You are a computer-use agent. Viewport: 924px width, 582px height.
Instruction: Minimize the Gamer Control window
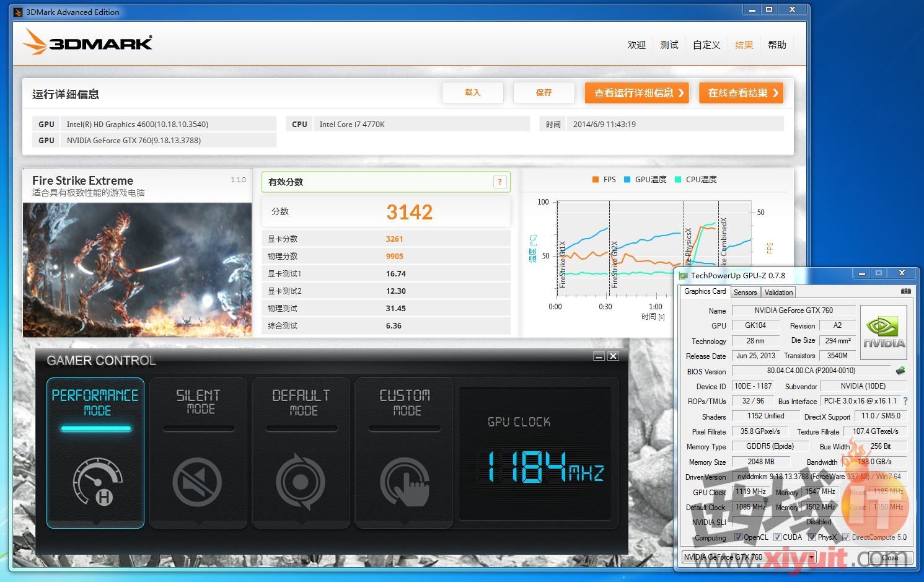599,356
